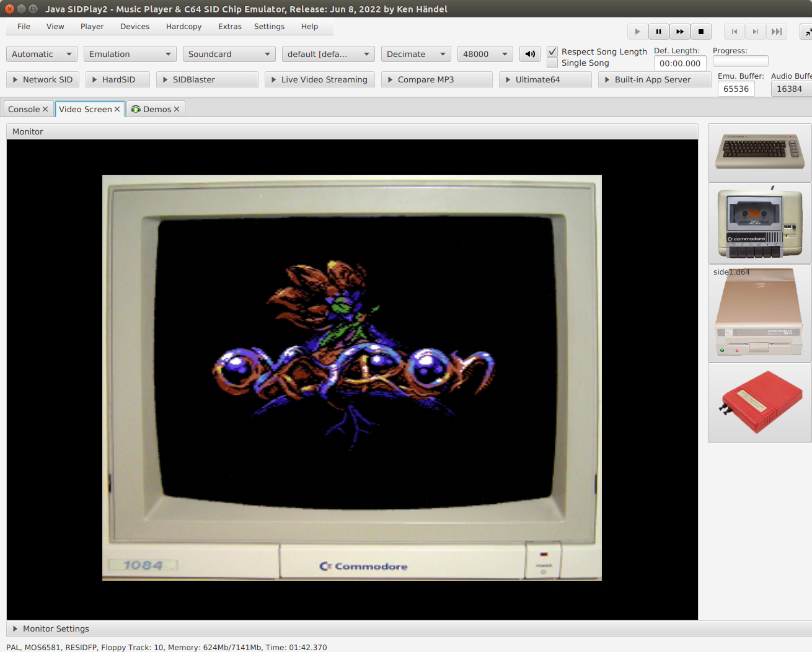Click the volume speaker icon
The image size is (812, 652).
coord(530,54)
